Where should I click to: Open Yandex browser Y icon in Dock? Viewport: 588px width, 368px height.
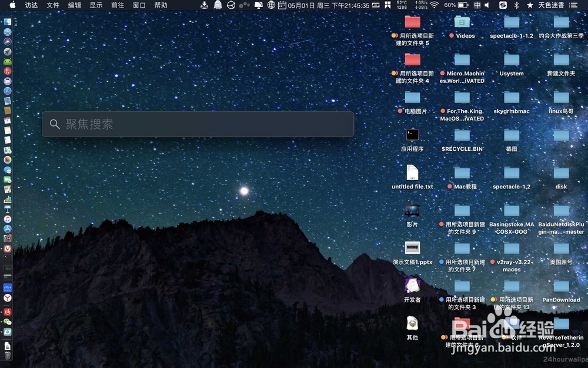point(8,298)
